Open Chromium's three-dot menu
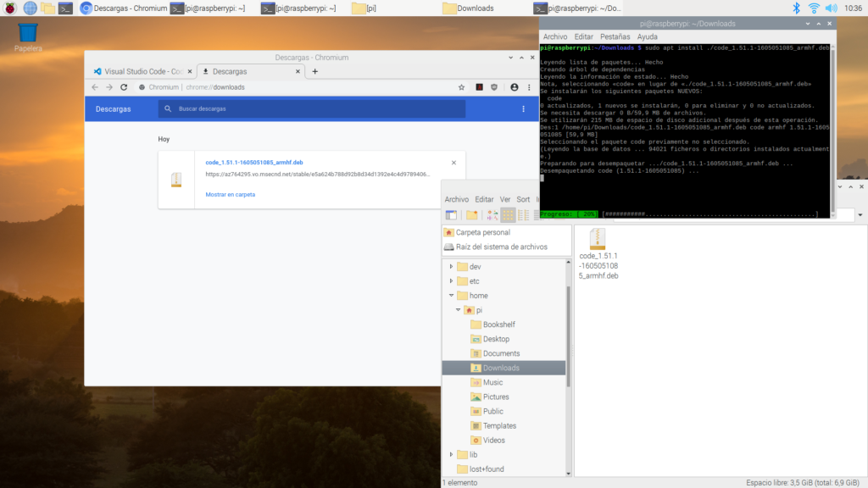The height and width of the screenshot is (488, 868). (x=529, y=87)
